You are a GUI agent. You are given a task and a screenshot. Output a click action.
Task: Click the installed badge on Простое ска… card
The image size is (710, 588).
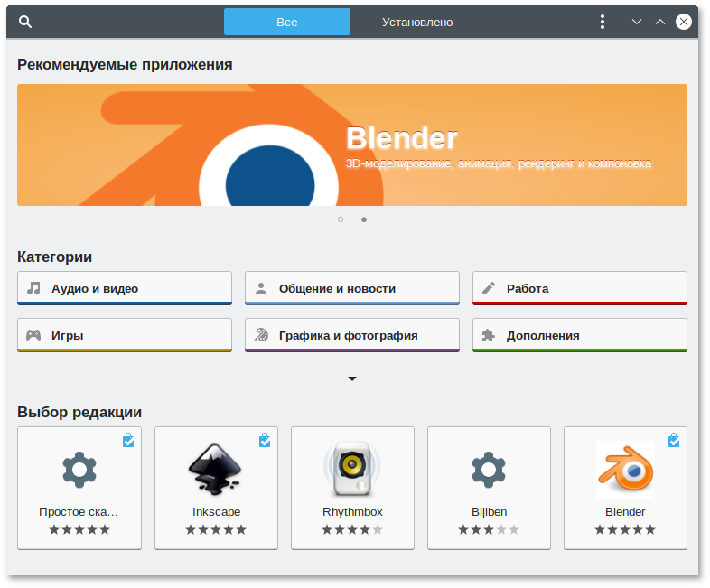(128, 440)
